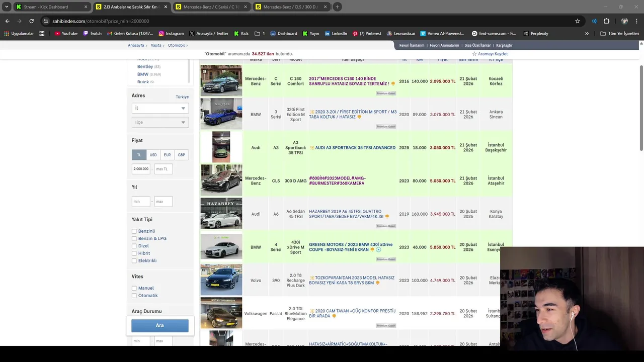The image size is (644, 362).
Task: Open the Anasayfa / Twitter bookmark
Action: [209, 34]
